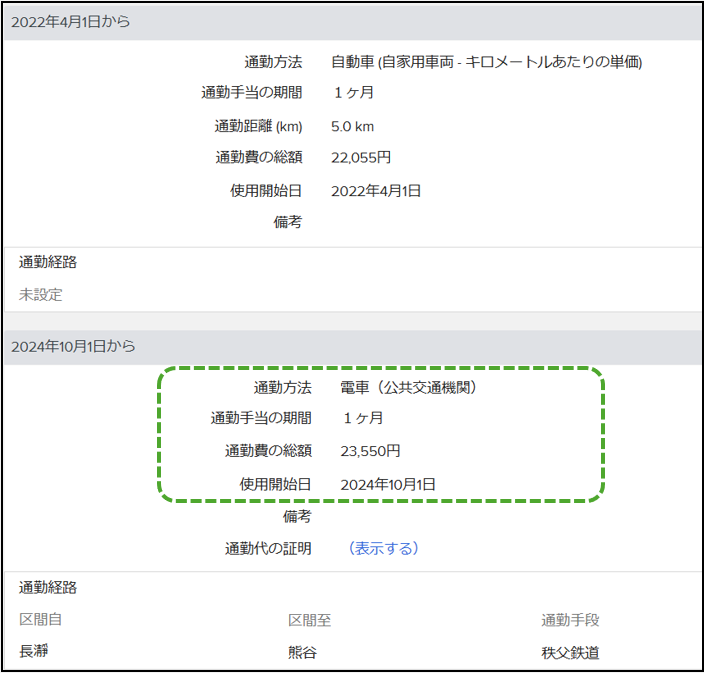Click the 2022年4月1日から section header

[x=71, y=21]
